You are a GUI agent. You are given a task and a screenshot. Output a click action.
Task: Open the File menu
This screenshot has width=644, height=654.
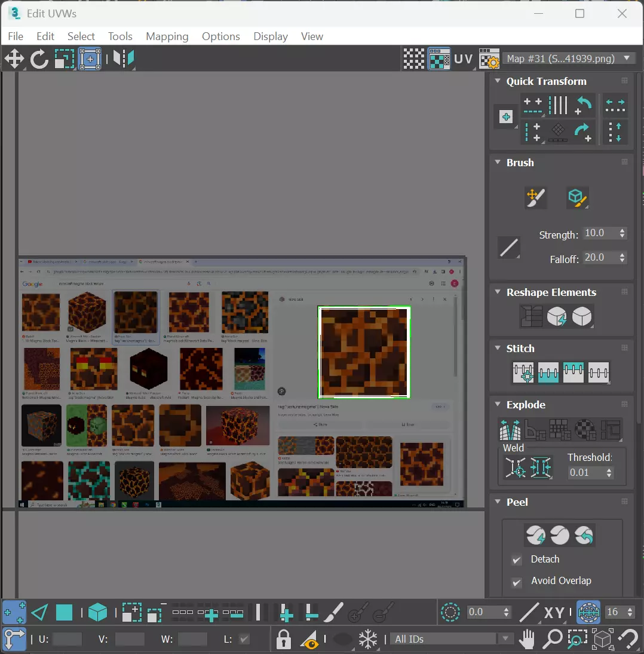pyautogui.click(x=16, y=36)
